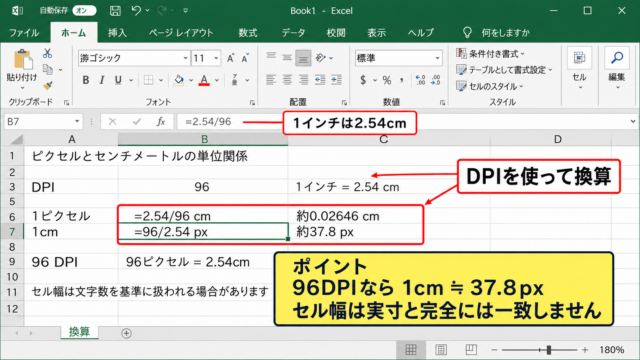The height and width of the screenshot is (360, 640).
Task: Open the underline style dropdown arrow
Action: pos(131,80)
